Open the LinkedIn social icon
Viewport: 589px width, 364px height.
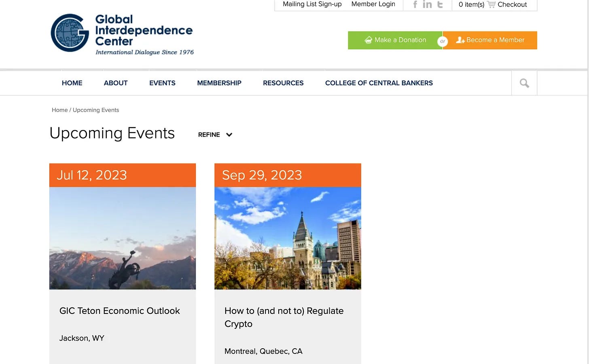pyautogui.click(x=427, y=4)
